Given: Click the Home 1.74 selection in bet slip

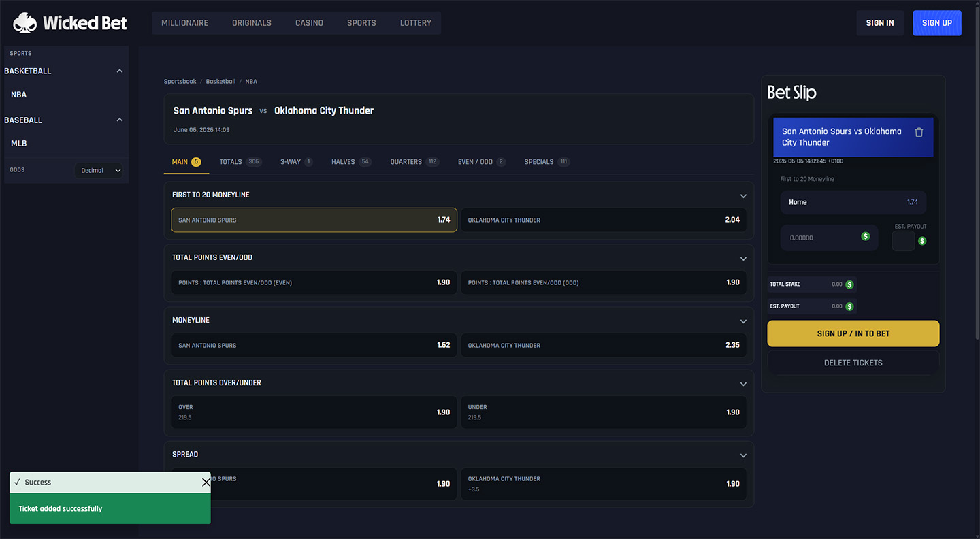Looking at the screenshot, I should coord(853,202).
